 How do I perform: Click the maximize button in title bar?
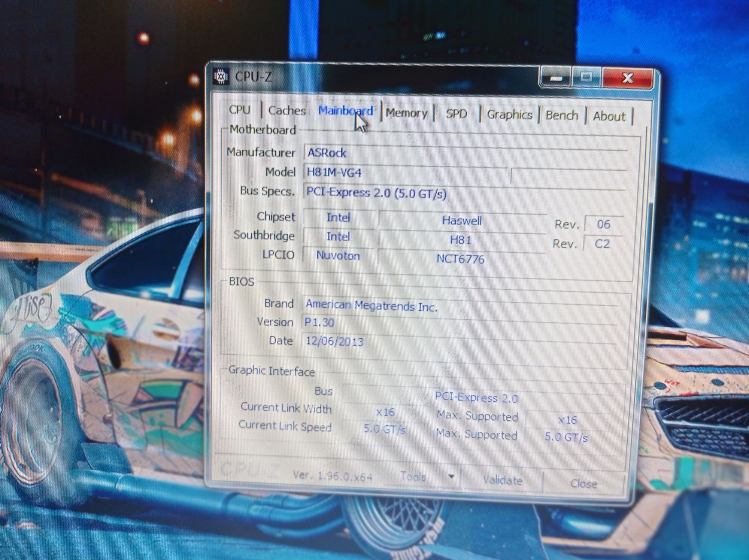(586, 78)
